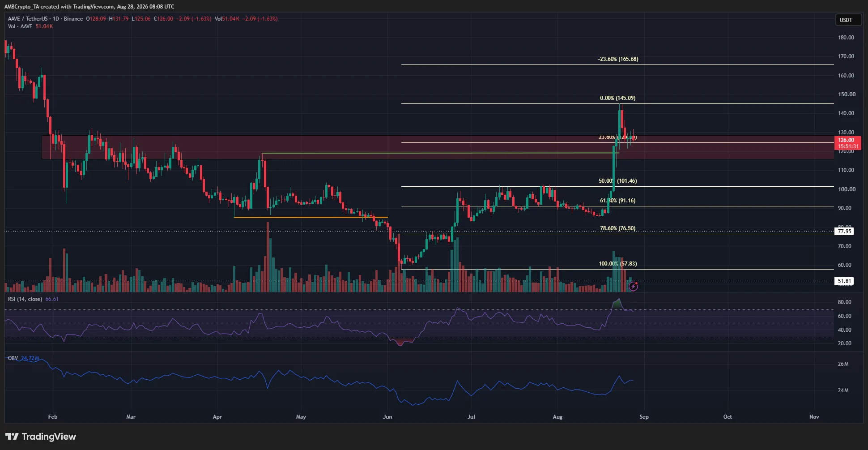Click the Mar label on time axis
Screen dimensions: 868x450
tap(131, 417)
